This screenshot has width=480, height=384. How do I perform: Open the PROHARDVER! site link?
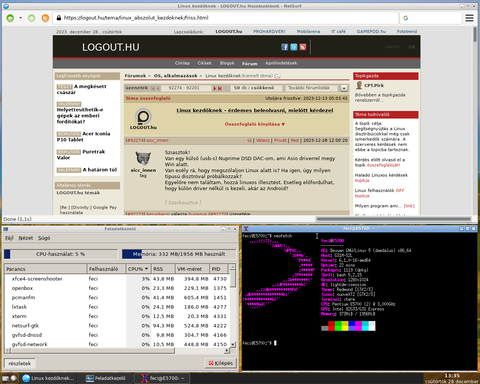tap(269, 31)
